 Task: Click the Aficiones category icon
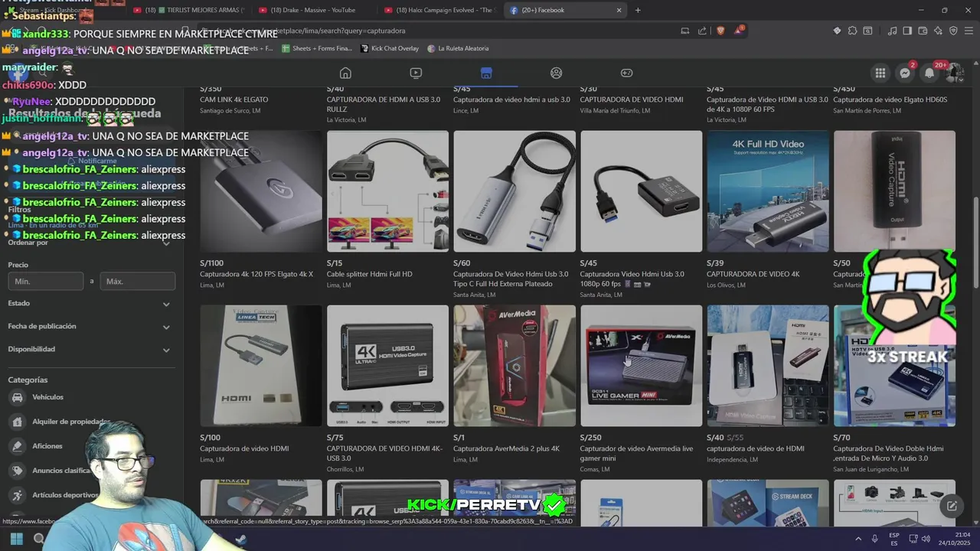(x=17, y=446)
